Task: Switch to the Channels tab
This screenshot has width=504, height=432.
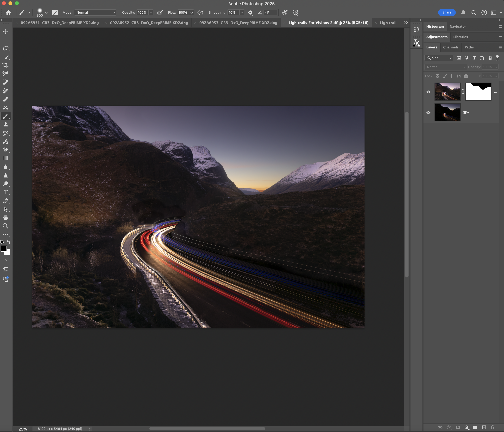Action: (450, 47)
